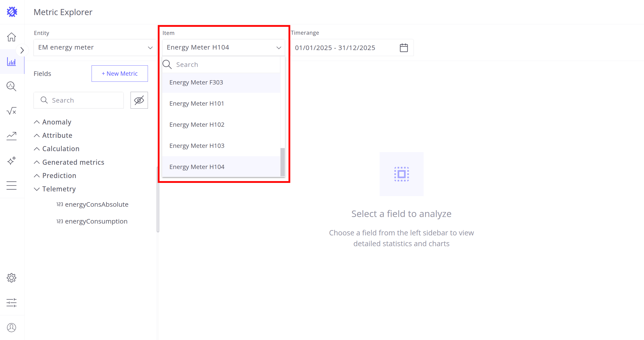Click the Metric Explorer bar chart icon
The width and height of the screenshot is (644, 340).
point(12,62)
